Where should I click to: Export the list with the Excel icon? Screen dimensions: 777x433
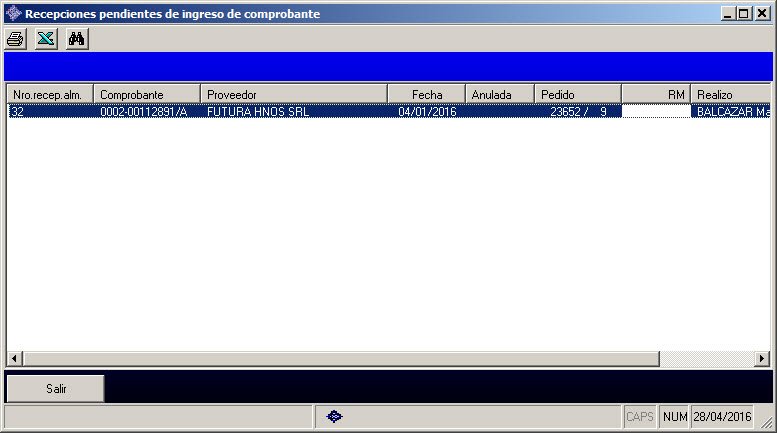tap(45, 39)
